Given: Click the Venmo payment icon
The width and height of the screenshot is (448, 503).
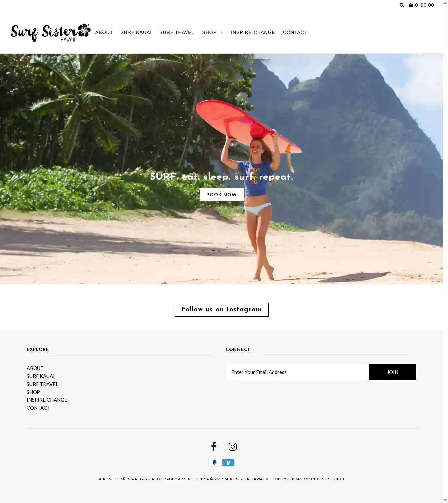Looking at the screenshot, I should (x=228, y=463).
